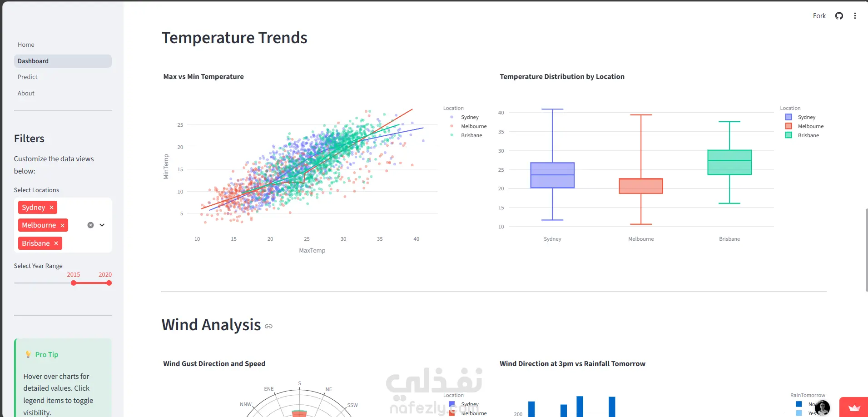Open the three-dot app menu

point(855,16)
